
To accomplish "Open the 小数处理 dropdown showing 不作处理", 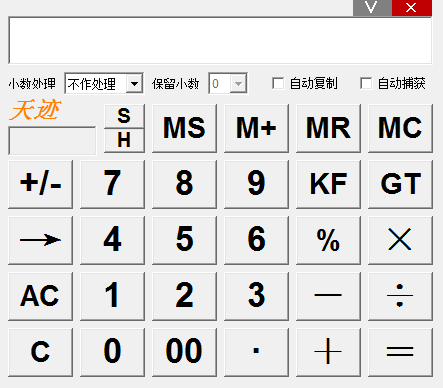I will pos(104,83).
